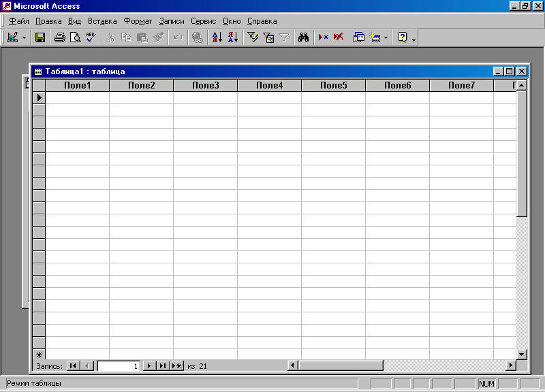Viewport: 545px width, 392px height.
Task: Select the Поле1 column header
Action: [78, 86]
